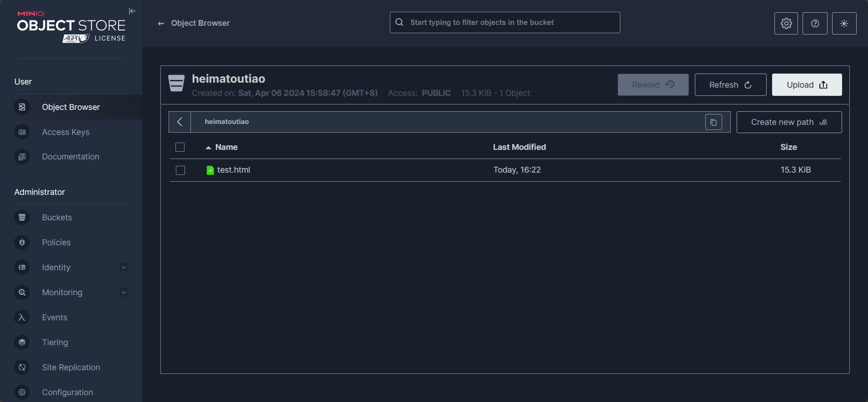868x402 pixels.
Task: Copy the heimatoutiao path to clipboard
Action: coord(713,122)
